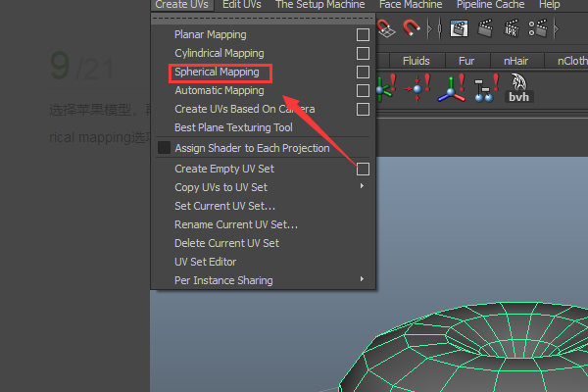Collapse the render icons group arrow
The height and width of the screenshot is (392, 588).
pyautogui.click(x=557, y=28)
